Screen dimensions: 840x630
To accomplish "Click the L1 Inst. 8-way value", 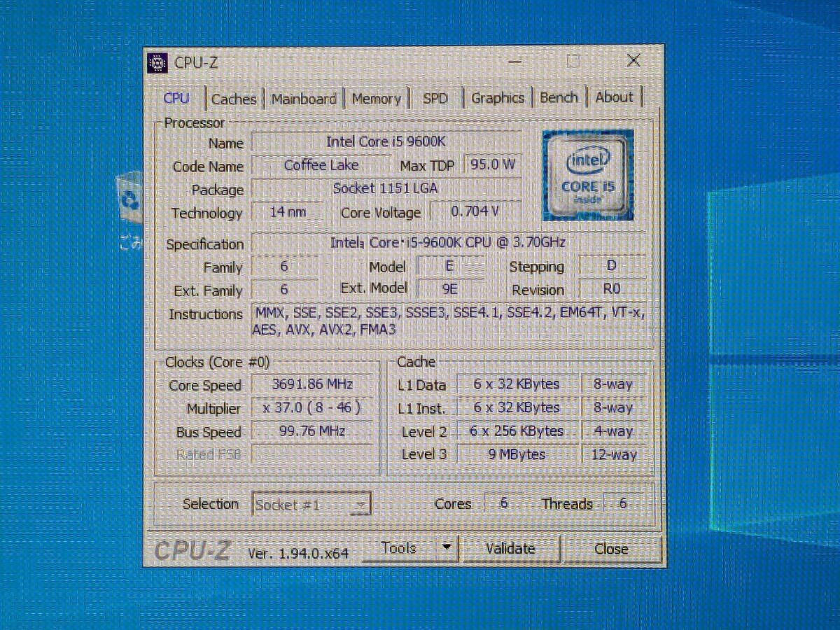I will click(613, 408).
